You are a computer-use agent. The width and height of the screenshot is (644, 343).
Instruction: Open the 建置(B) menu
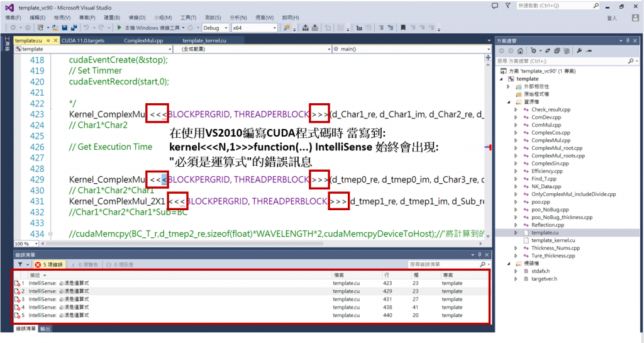click(112, 18)
